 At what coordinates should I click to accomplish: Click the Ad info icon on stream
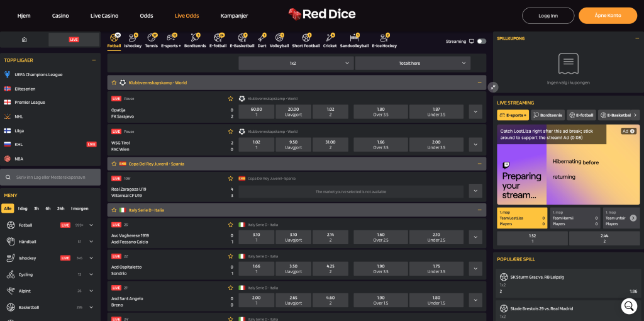click(633, 131)
